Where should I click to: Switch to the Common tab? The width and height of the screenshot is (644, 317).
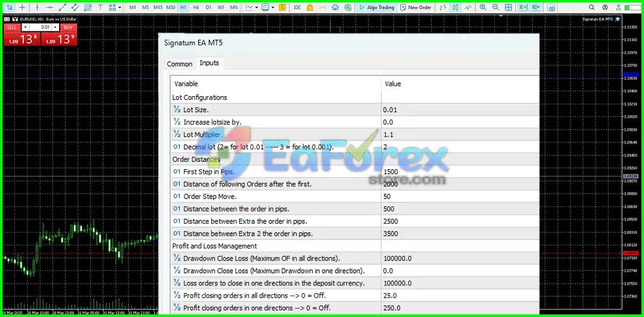(179, 64)
